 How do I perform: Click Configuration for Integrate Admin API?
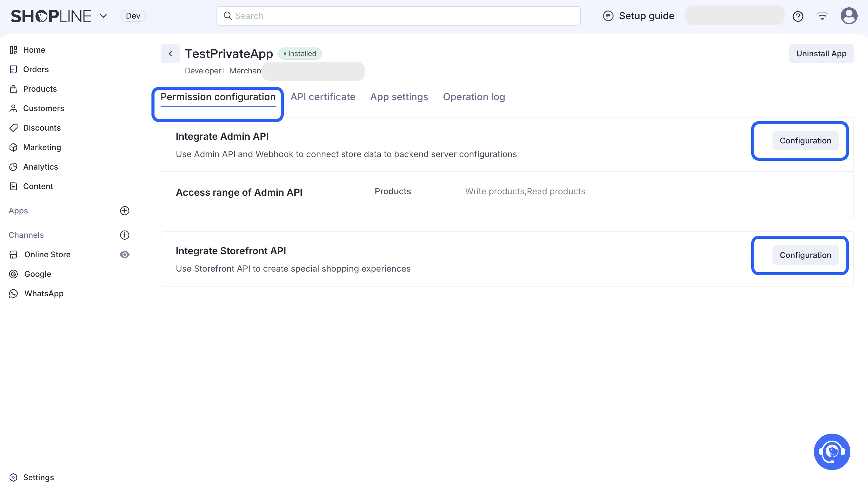tap(805, 141)
